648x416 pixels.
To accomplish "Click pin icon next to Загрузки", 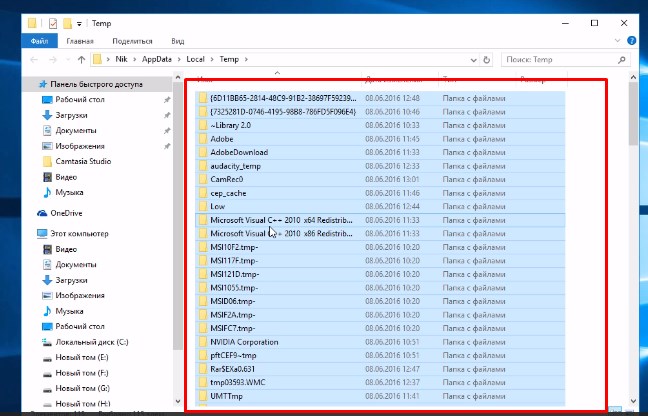I will click(x=167, y=115).
